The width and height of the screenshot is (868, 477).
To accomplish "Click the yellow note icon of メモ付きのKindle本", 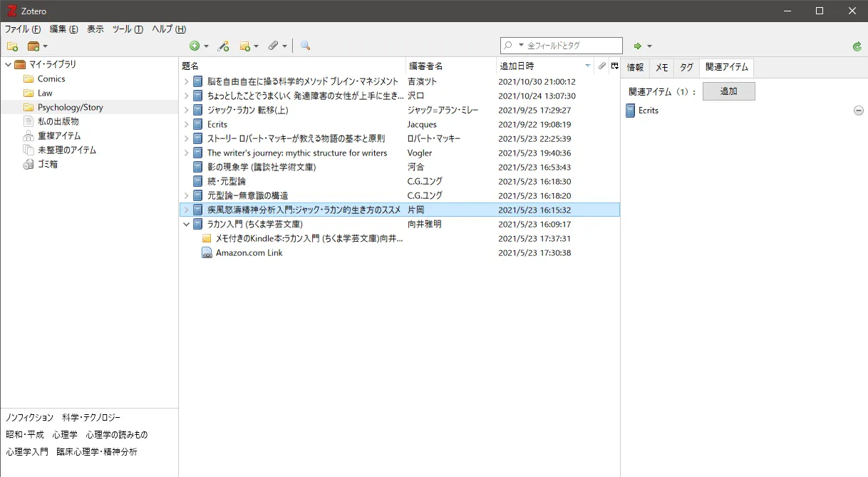I will [x=207, y=238].
